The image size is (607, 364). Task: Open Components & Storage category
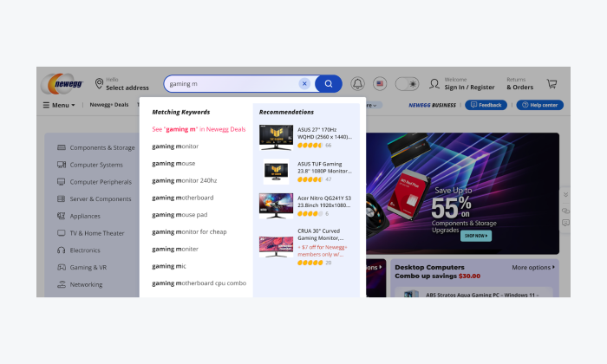pyautogui.click(x=102, y=147)
